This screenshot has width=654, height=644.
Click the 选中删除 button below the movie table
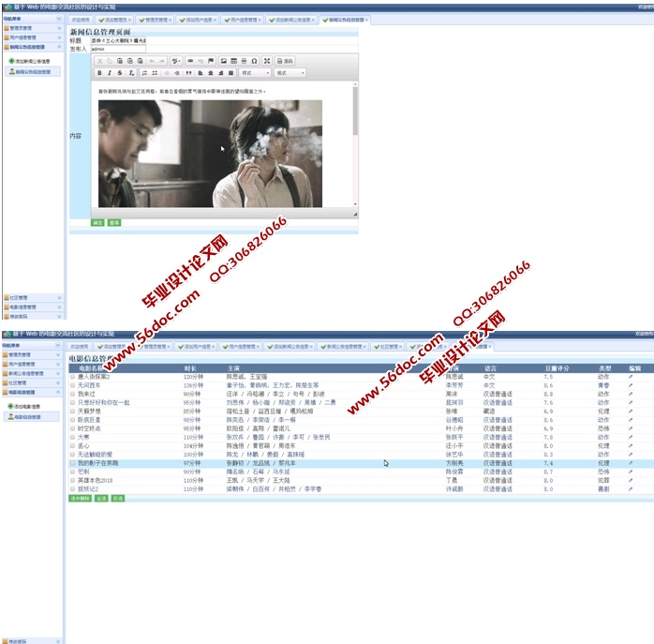[80, 499]
